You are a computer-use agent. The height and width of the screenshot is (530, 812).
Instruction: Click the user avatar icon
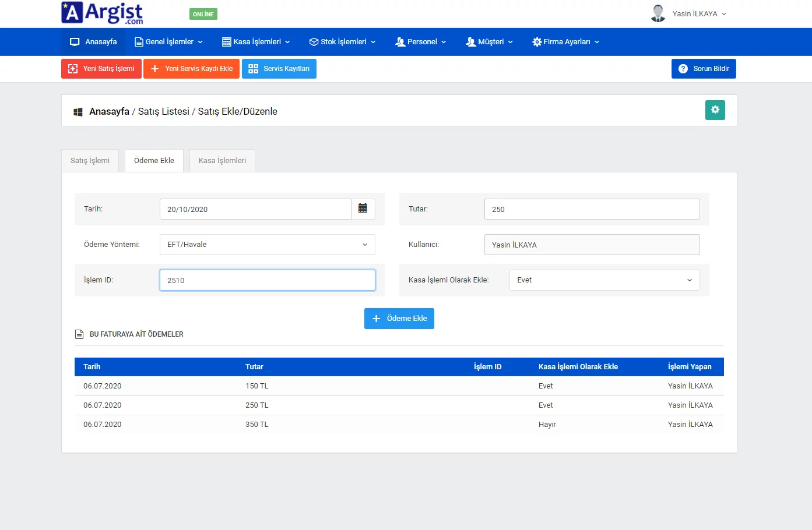(658, 13)
